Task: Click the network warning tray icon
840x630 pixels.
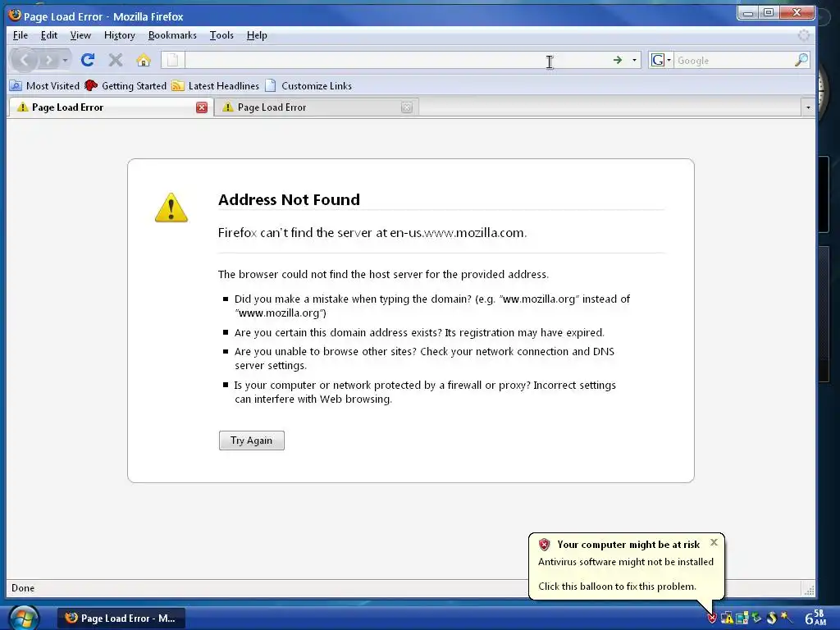Action: click(x=727, y=619)
